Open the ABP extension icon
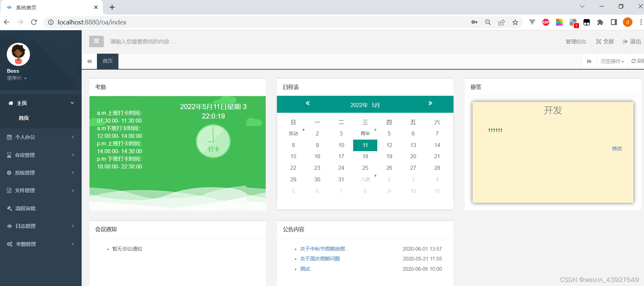The height and width of the screenshot is (286, 644). pyautogui.click(x=546, y=22)
